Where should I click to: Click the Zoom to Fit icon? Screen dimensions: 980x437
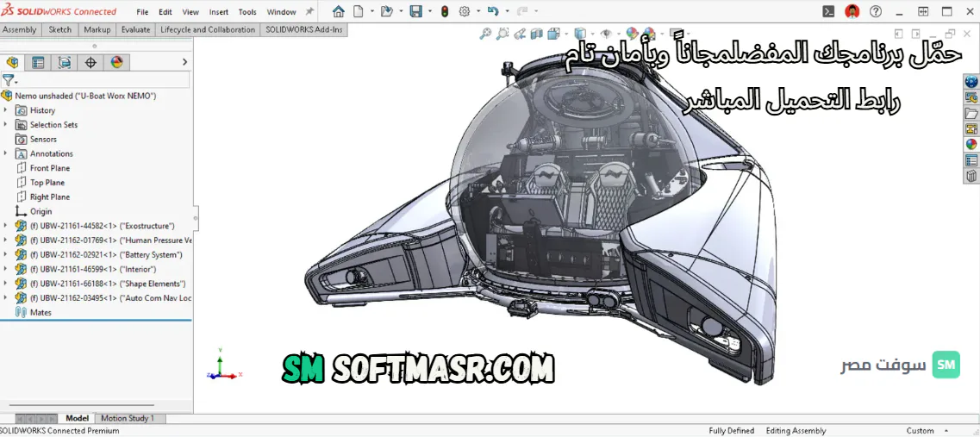point(485,34)
